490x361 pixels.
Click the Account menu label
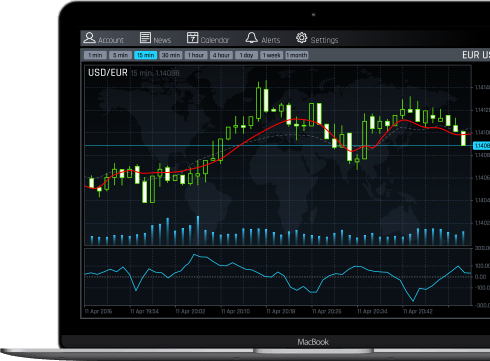(x=111, y=40)
